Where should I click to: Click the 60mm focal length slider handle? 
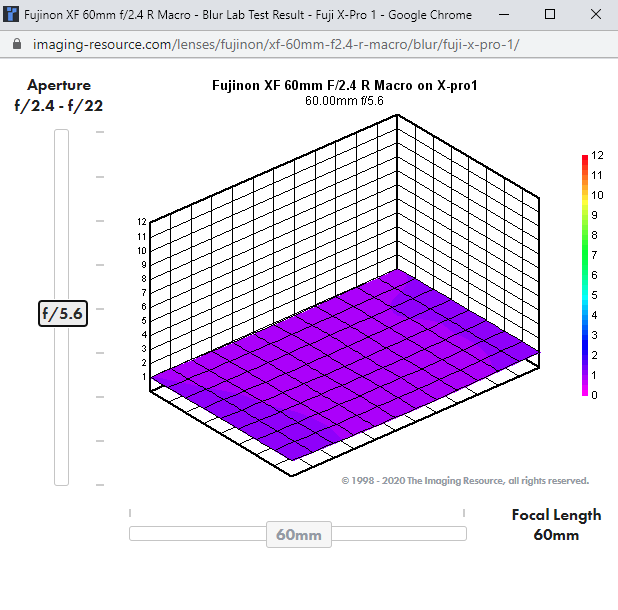click(299, 534)
